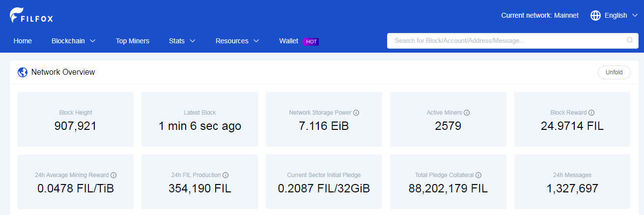Expand the Blockchain dropdown menu
This screenshot has width=644, height=215.
pos(74,41)
